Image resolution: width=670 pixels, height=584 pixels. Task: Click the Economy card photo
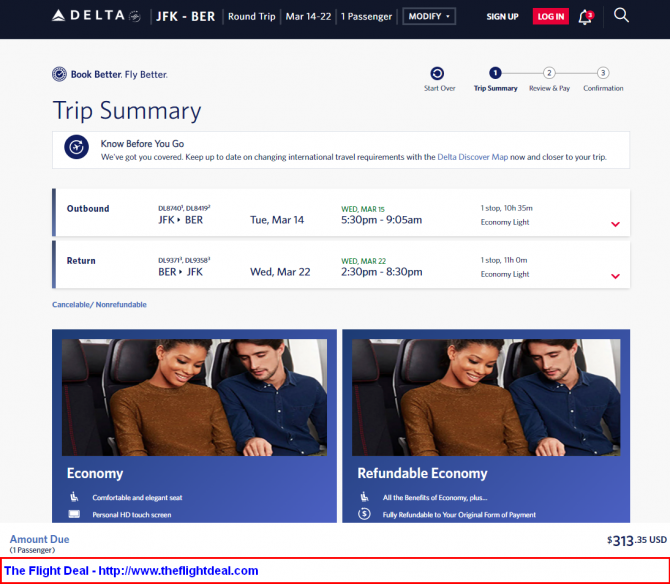(194, 397)
